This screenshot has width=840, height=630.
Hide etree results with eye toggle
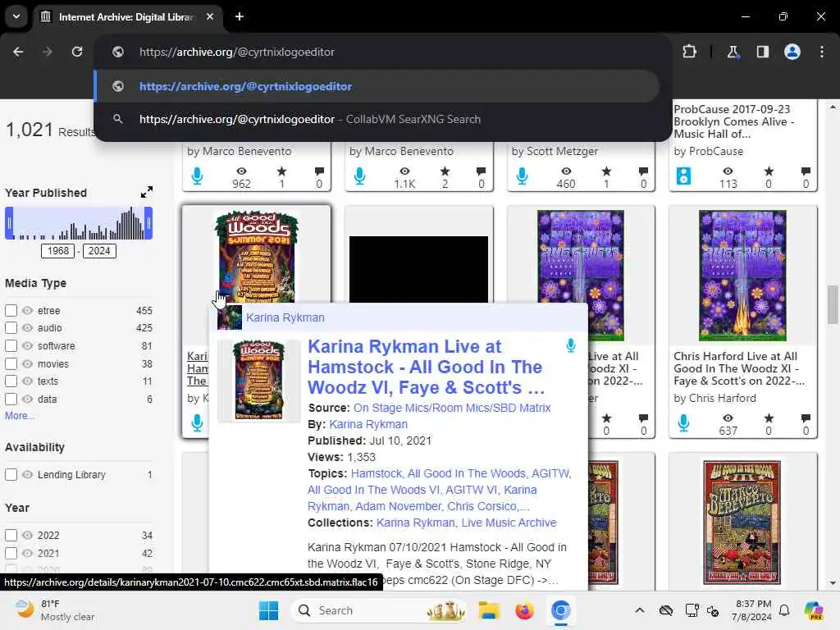[x=27, y=310]
